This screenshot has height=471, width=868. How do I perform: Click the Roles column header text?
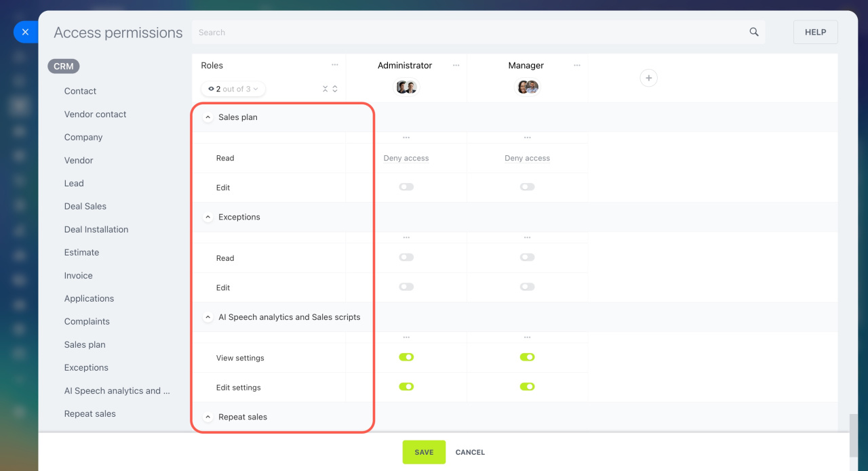pos(212,66)
